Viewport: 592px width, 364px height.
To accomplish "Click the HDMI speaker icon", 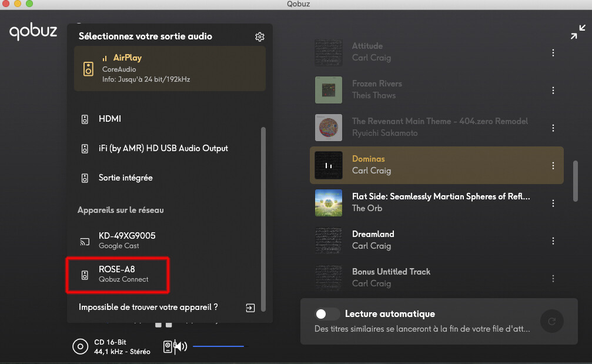I will [x=85, y=119].
